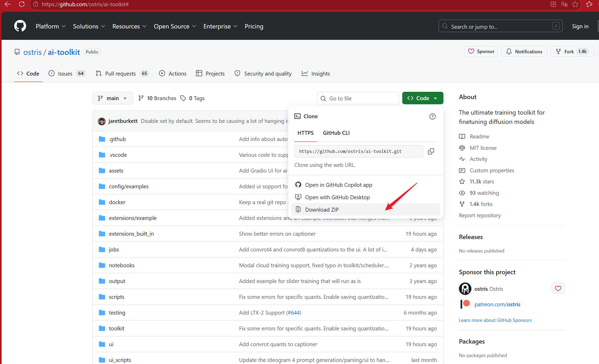Image resolution: width=599 pixels, height=364 pixels.
Task: Open the Readme link in About
Action: pyautogui.click(x=479, y=136)
